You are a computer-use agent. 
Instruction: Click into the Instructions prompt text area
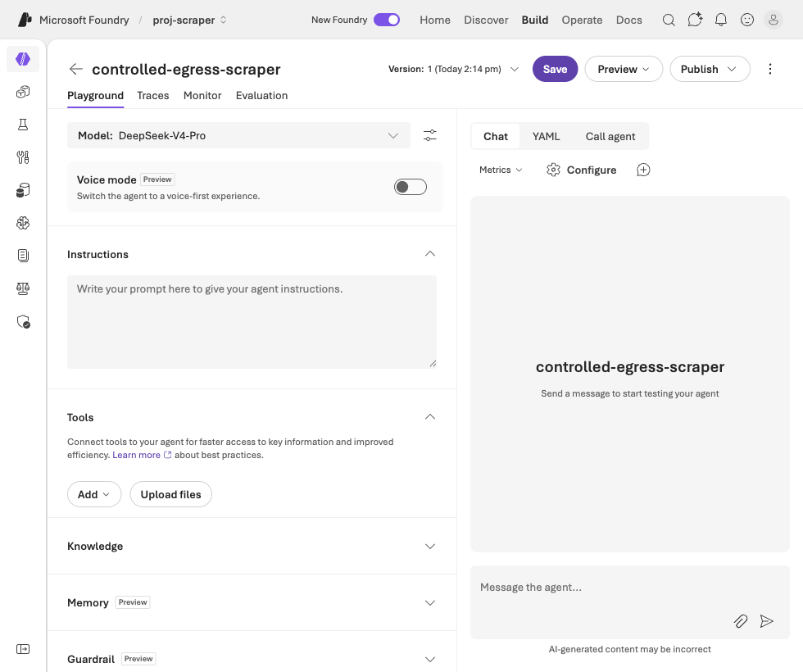(252, 322)
